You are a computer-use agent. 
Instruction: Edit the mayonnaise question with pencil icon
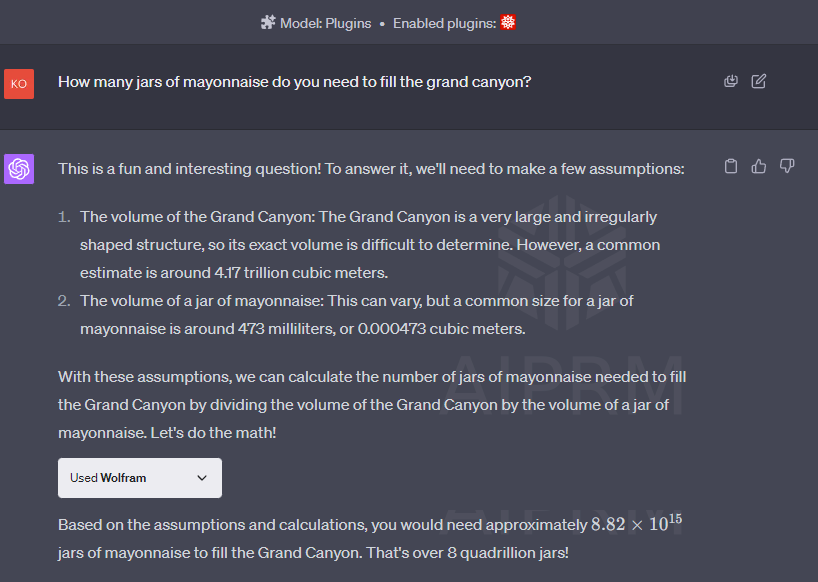(759, 81)
